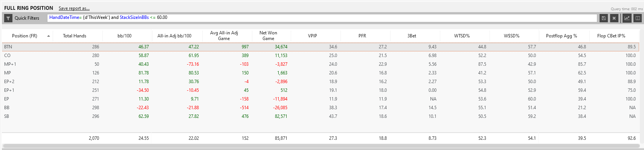Open the column chooser icon
Screen dimensions: 644x150
click(x=638, y=18)
